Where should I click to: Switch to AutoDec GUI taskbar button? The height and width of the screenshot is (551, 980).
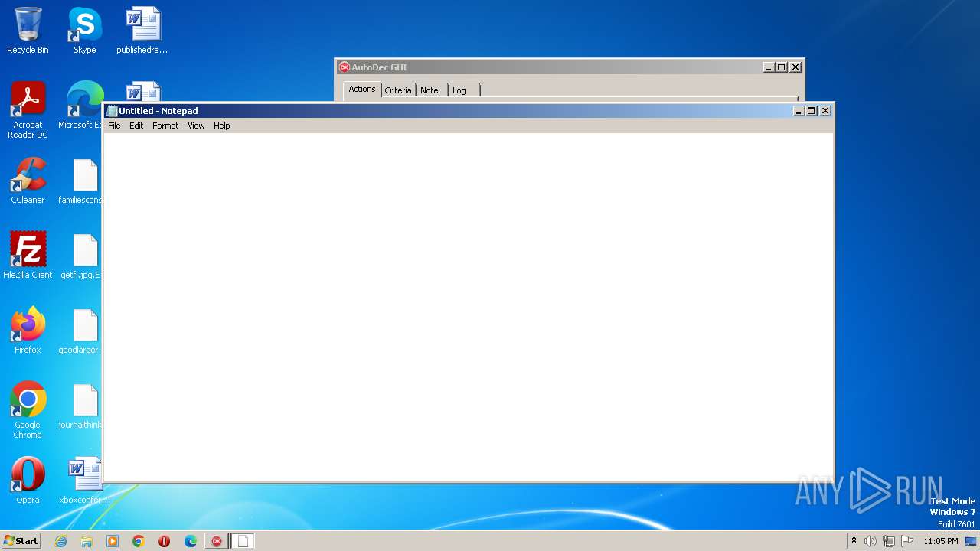pyautogui.click(x=217, y=541)
